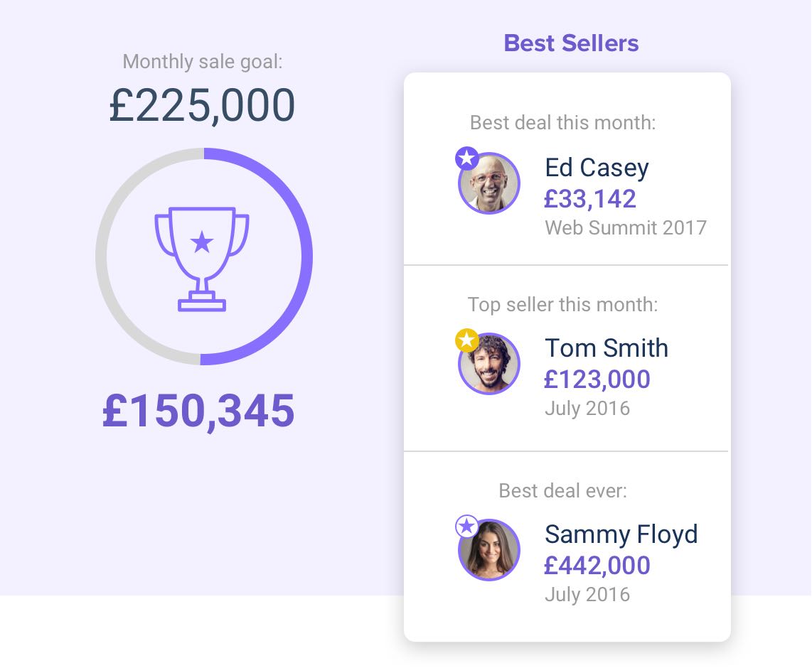Select the £123,000 top seller amount
The width and height of the screenshot is (812, 668).
(597, 379)
